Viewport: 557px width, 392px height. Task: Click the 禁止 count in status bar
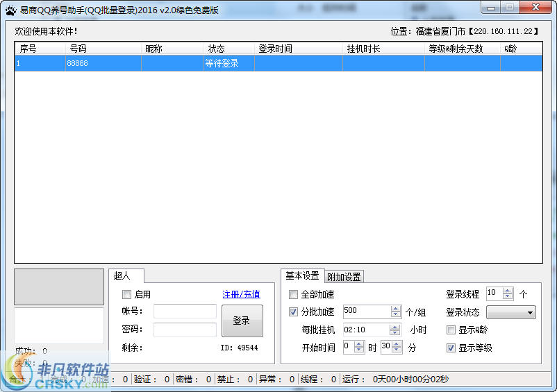(x=235, y=380)
